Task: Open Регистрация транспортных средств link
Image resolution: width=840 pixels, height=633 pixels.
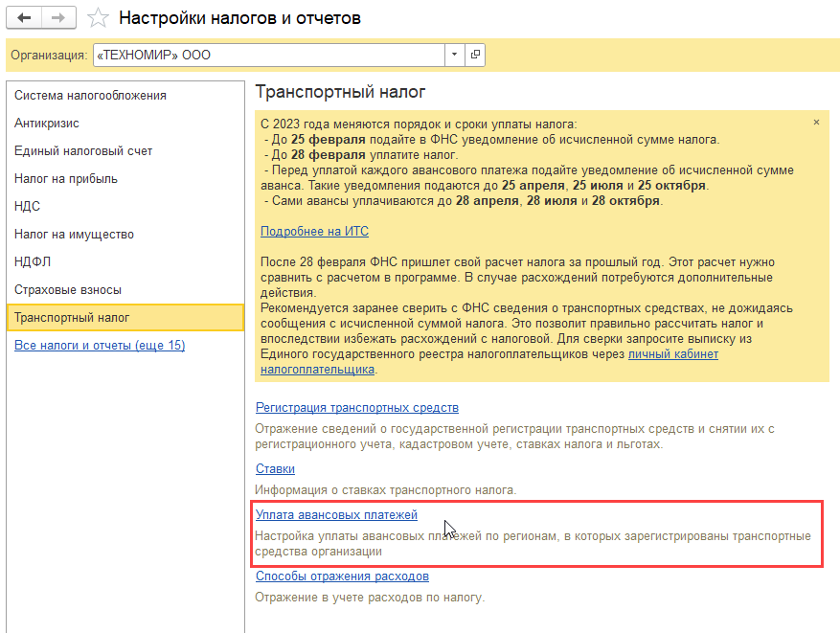Action: tap(357, 408)
